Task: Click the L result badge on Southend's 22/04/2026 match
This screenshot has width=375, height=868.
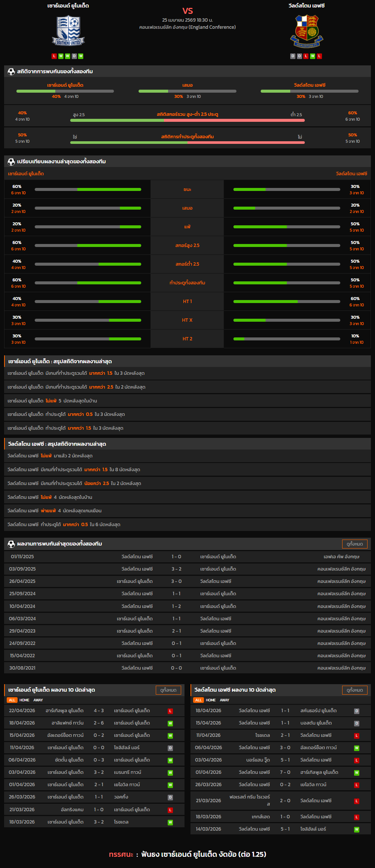Action: (170, 711)
